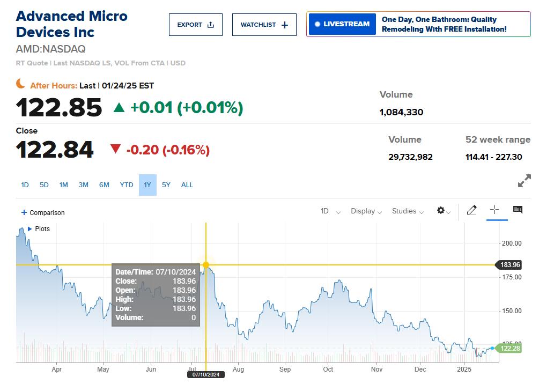The height and width of the screenshot is (392, 539).
Task: Open the Studies dropdown
Action: click(x=408, y=211)
